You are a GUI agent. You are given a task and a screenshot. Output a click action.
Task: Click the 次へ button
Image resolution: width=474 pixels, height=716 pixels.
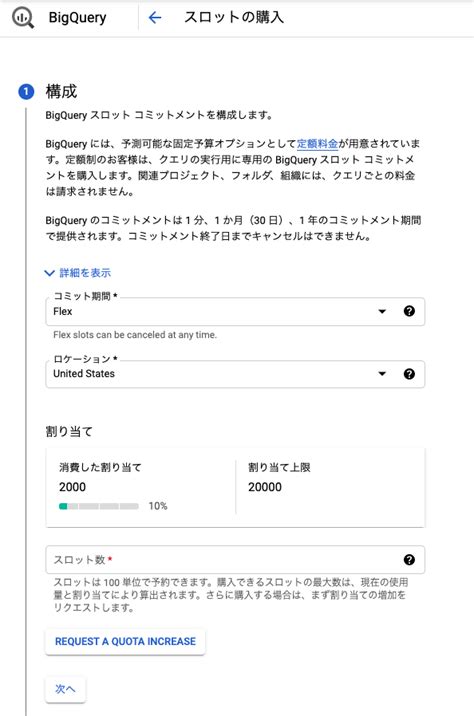[x=65, y=689]
